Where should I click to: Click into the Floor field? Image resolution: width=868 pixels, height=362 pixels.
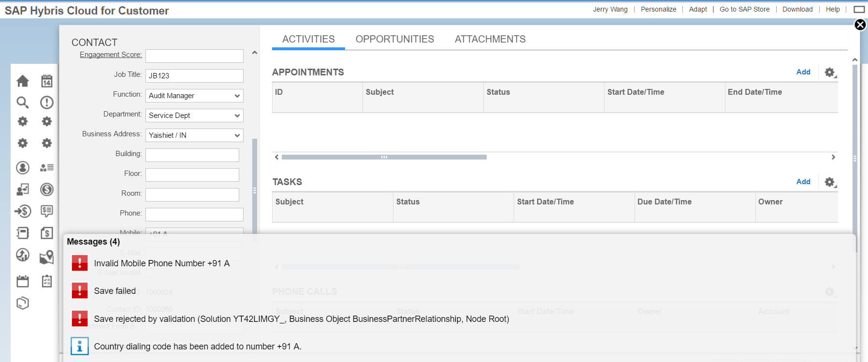[192, 175]
